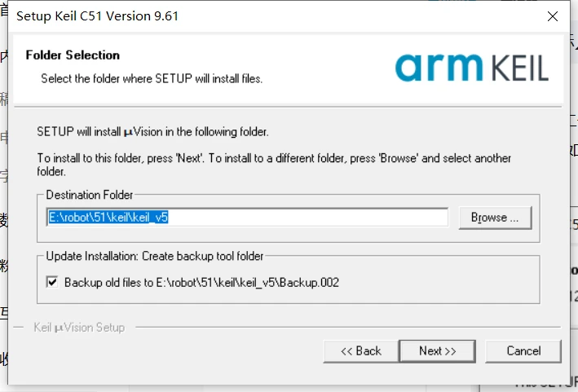This screenshot has width=578, height=392.
Task: Toggle the backup old files checkbox
Action: 53,283
